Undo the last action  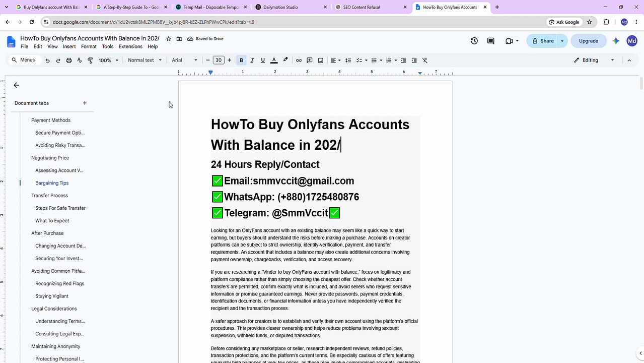click(x=47, y=60)
